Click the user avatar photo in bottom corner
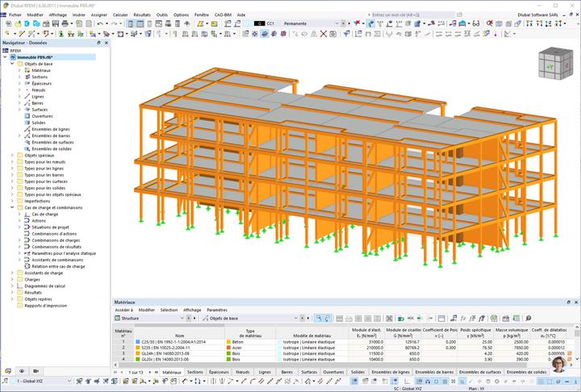 click(x=558, y=365)
